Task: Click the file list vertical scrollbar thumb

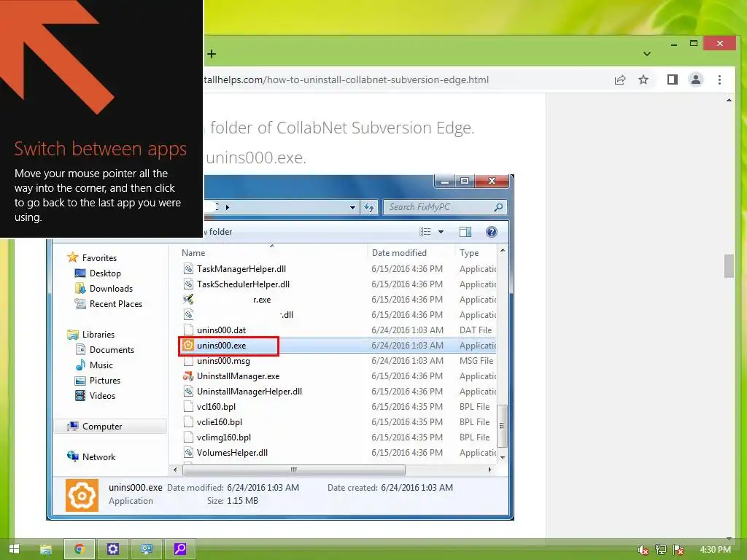Action: (x=502, y=426)
